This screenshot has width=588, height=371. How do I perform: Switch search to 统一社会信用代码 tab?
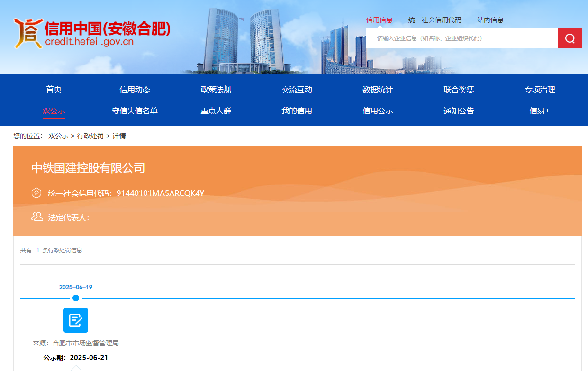pyautogui.click(x=435, y=20)
